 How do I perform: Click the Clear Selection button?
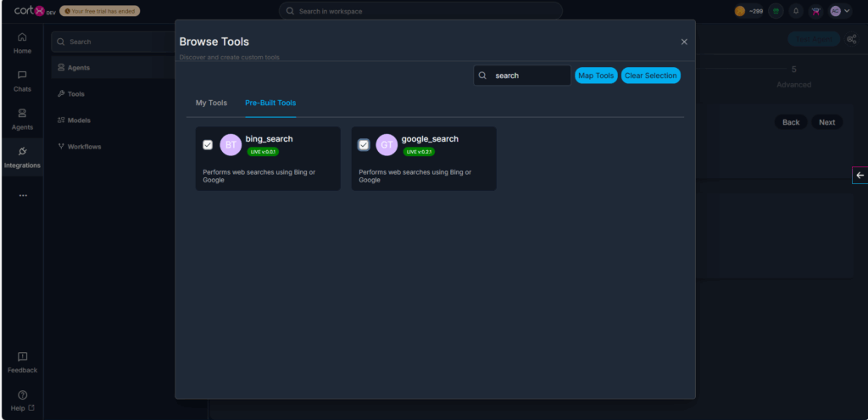click(x=650, y=76)
